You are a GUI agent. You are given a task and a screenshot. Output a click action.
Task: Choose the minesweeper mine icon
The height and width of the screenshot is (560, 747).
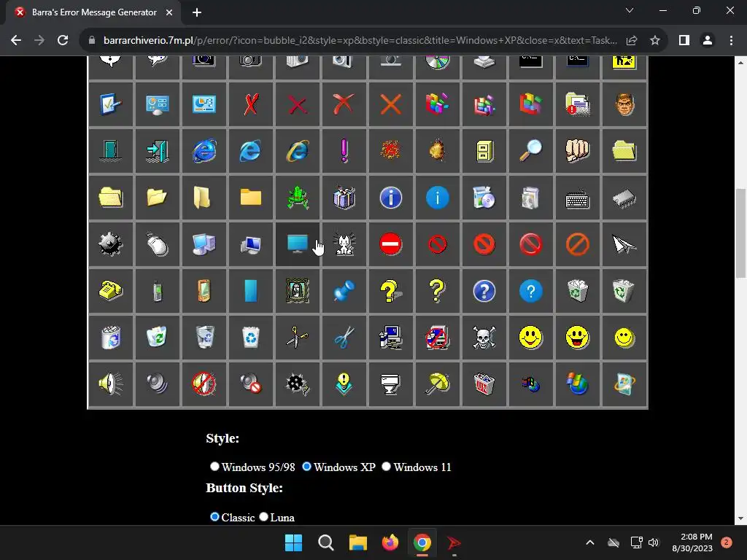pyautogui.click(x=111, y=244)
